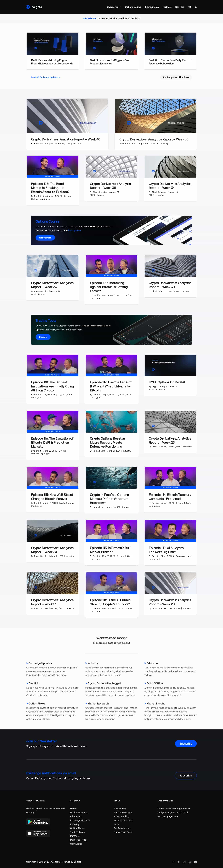
Task: Click the Portuguese course link
Action: coord(74,230)
